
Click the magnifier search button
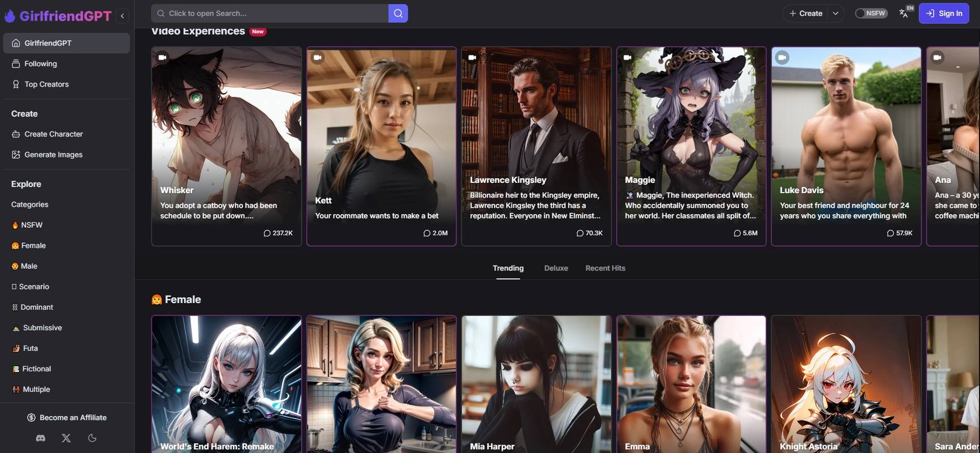tap(398, 13)
